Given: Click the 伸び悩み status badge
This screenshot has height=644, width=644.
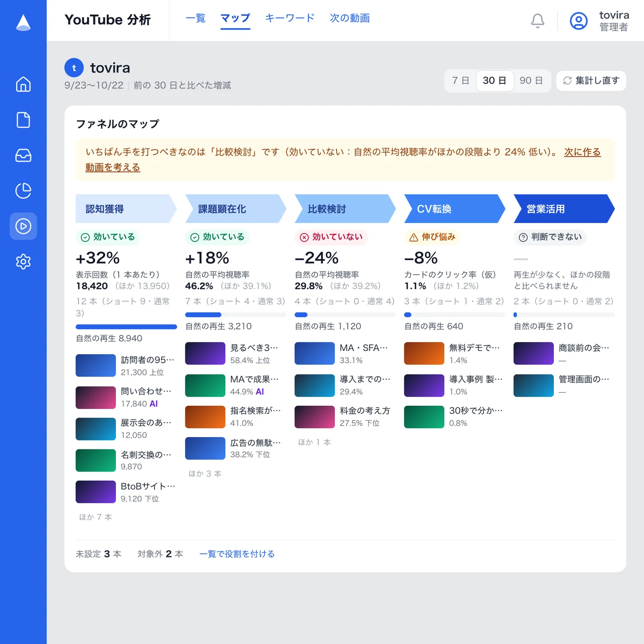Looking at the screenshot, I should click(432, 237).
